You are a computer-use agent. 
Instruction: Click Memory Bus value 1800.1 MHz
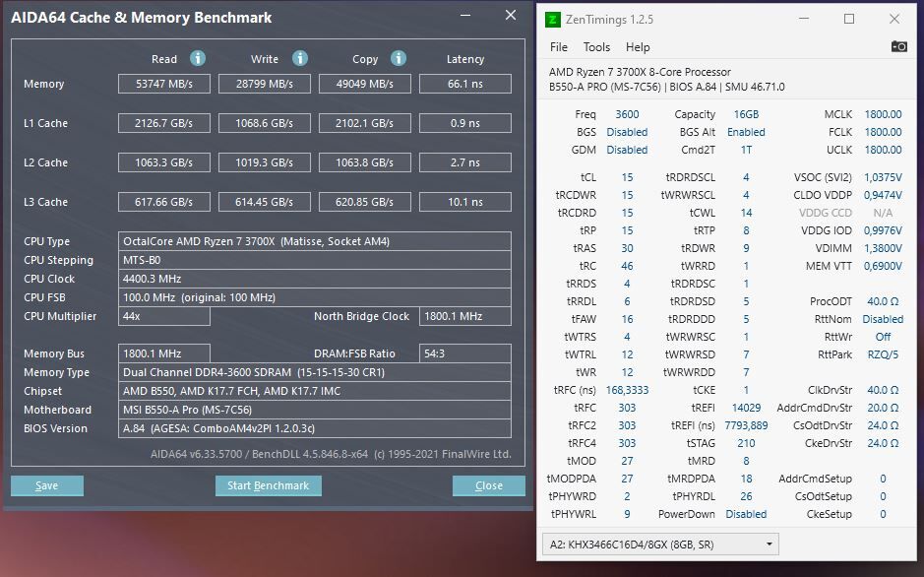[164, 353]
